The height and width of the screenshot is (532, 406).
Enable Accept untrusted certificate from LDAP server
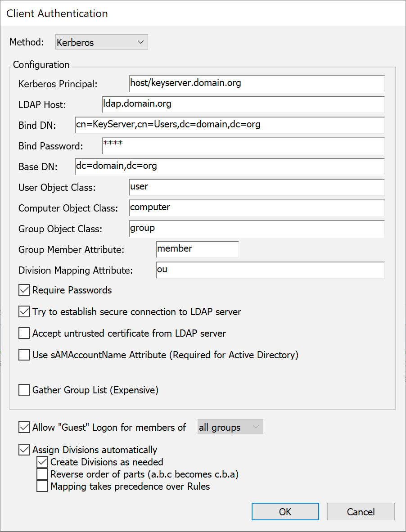point(24,334)
